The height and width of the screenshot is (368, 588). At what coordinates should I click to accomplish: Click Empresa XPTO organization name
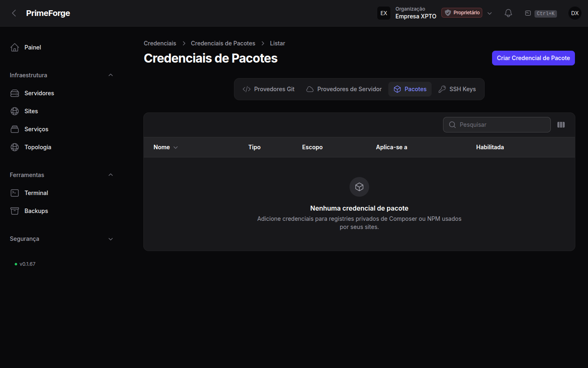coord(416,16)
